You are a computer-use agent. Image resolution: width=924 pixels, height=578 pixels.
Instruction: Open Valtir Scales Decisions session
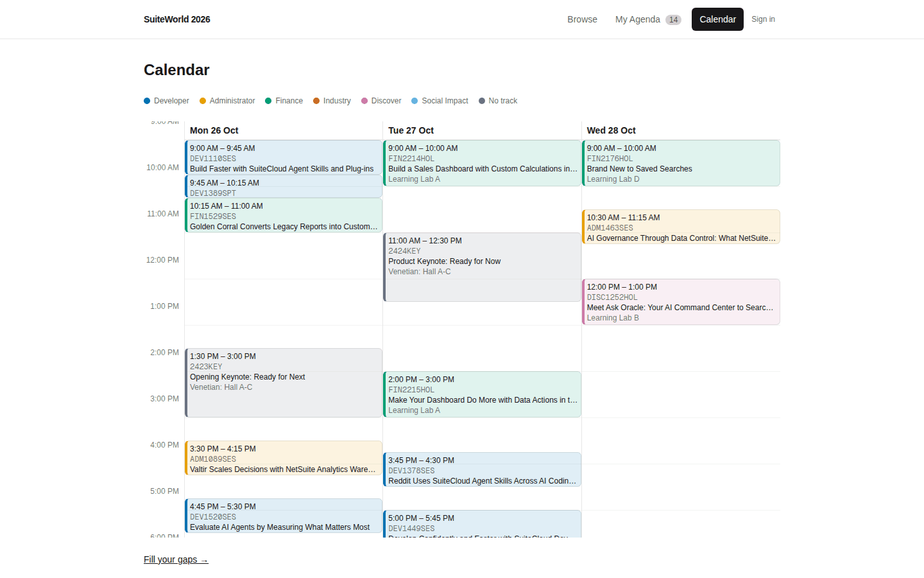coord(284,458)
